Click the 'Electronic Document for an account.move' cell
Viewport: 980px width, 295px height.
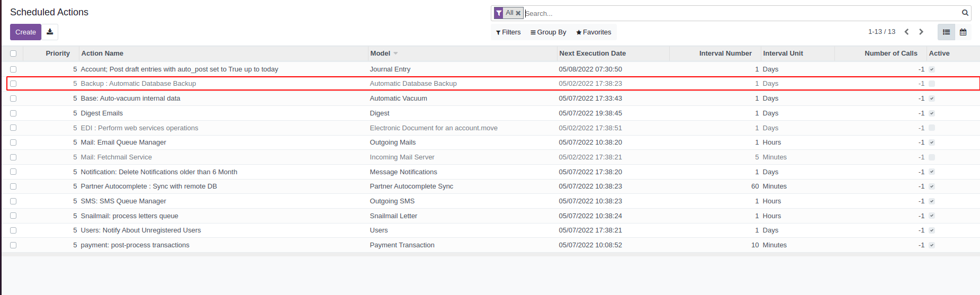(x=434, y=128)
